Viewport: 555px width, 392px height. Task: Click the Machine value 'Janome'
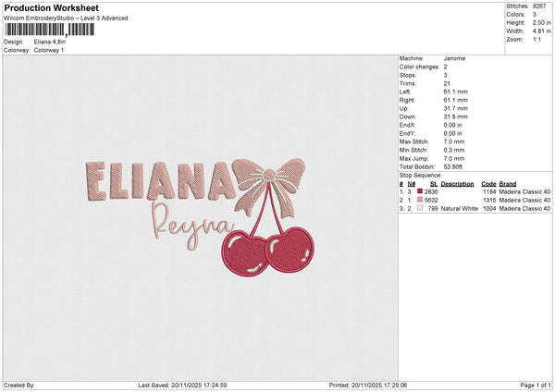(x=454, y=58)
